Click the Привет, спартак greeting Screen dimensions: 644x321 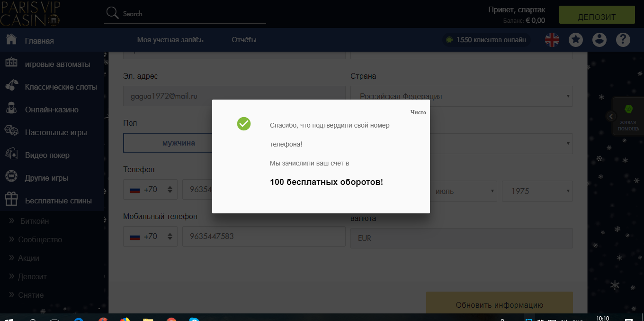coord(517,10)
